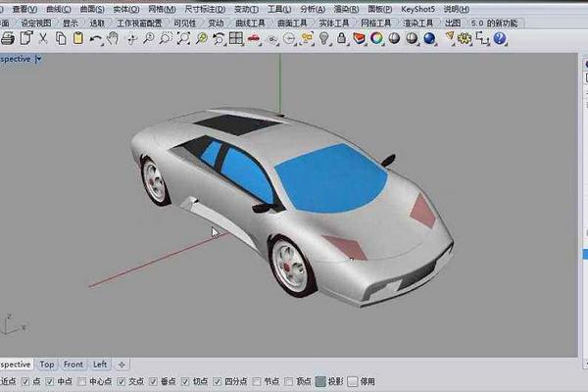Click the add viewport tab plus button
Screen dimensions: 588x392
point(122,365)
